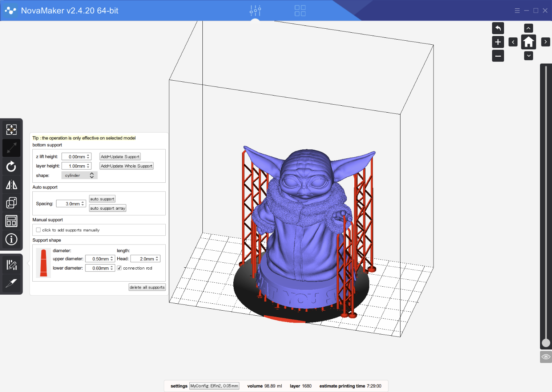
Task: Rotate view down with bottom chevron
Action: tap(528, 56)
